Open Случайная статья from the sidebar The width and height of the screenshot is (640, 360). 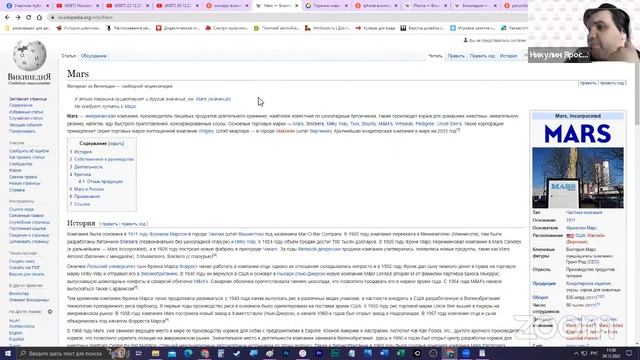(26, 118)
